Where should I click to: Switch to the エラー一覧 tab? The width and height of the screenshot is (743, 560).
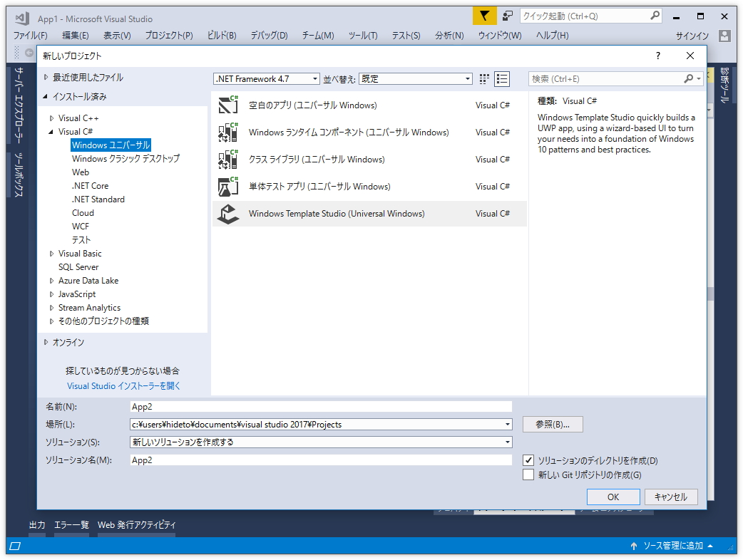tap(71, 524)
